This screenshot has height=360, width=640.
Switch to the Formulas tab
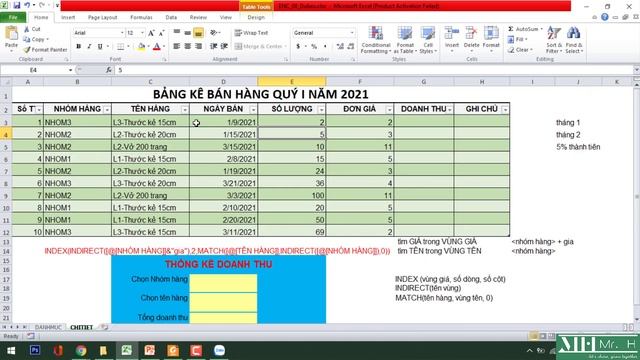pos(141,18)
